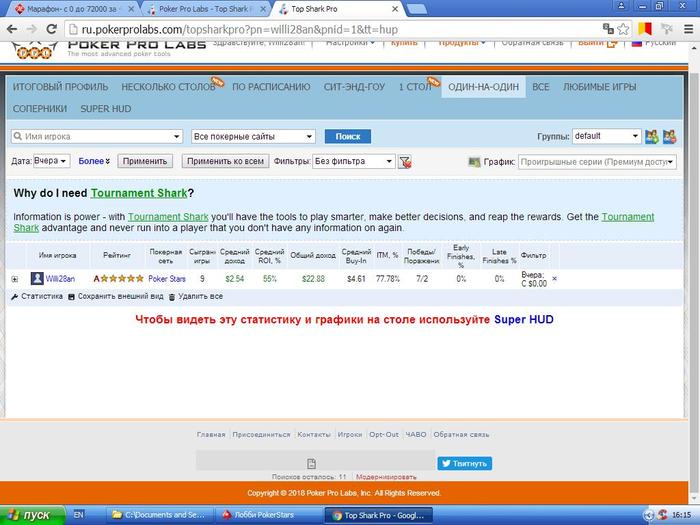Switch to НЕСКОЛЬКО СТОЛОВ tab

click(168, 87)
